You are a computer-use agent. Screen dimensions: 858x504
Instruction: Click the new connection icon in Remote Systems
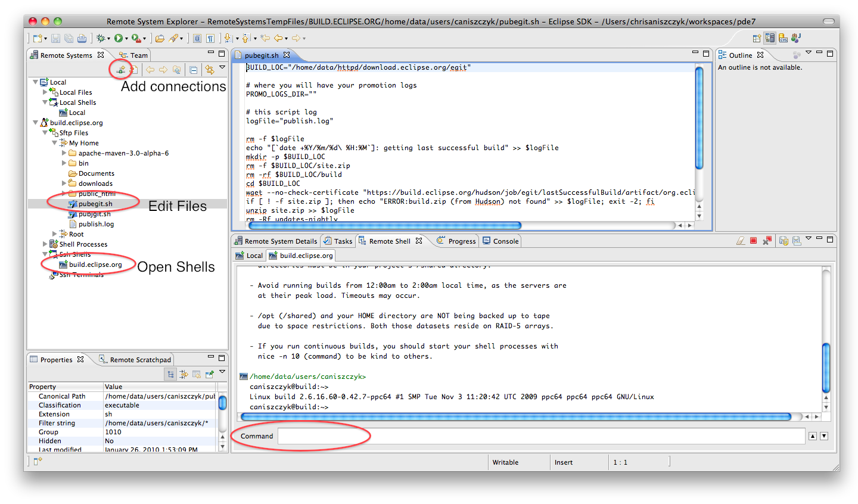120,70
